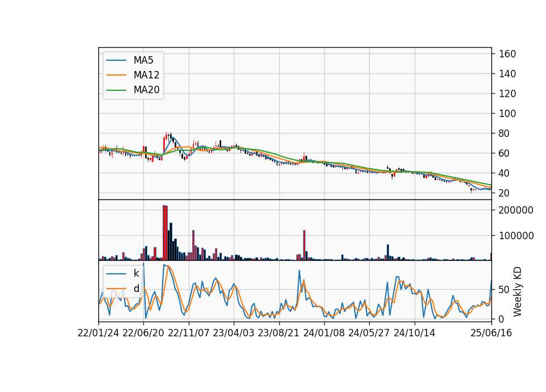This screenshot has height=392, width=546.
Task: Click the tallest red volume bar
Action: 164,233
